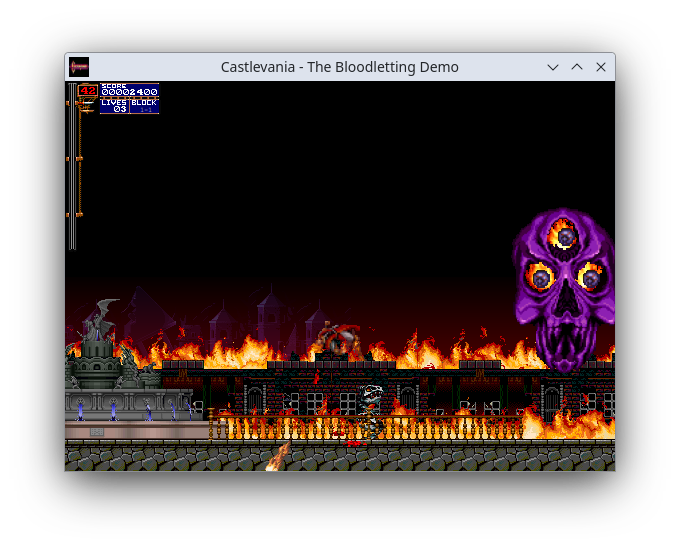Click the fireball on the cobblestone ground
Image resolution: width=680 pixels, height=548 pixels.
pos(278,457)
